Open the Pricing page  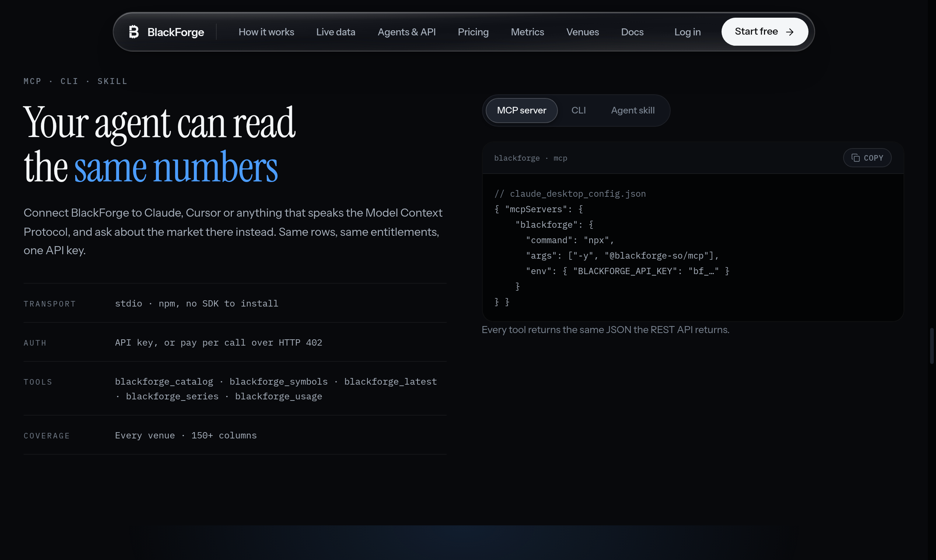click(473, 32)
